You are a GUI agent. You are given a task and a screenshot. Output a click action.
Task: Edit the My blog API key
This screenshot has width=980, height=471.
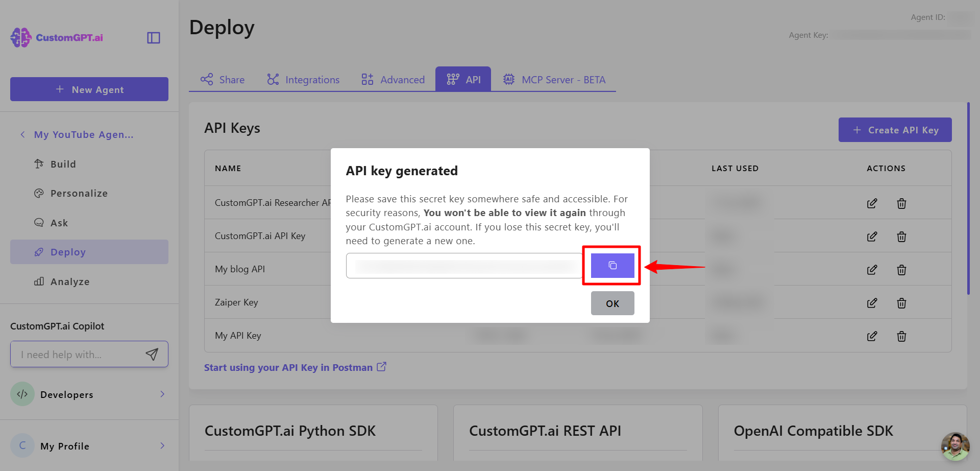(x=872, y=270)
